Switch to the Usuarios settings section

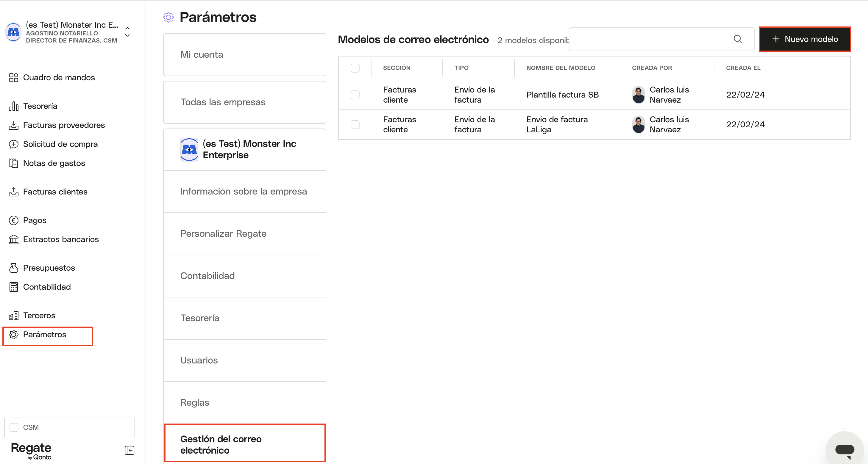245,360
